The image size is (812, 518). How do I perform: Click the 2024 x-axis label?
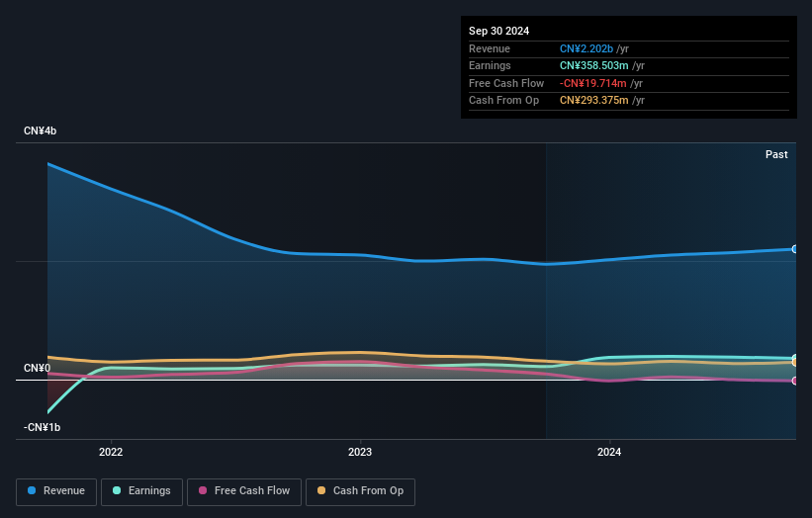609,452
